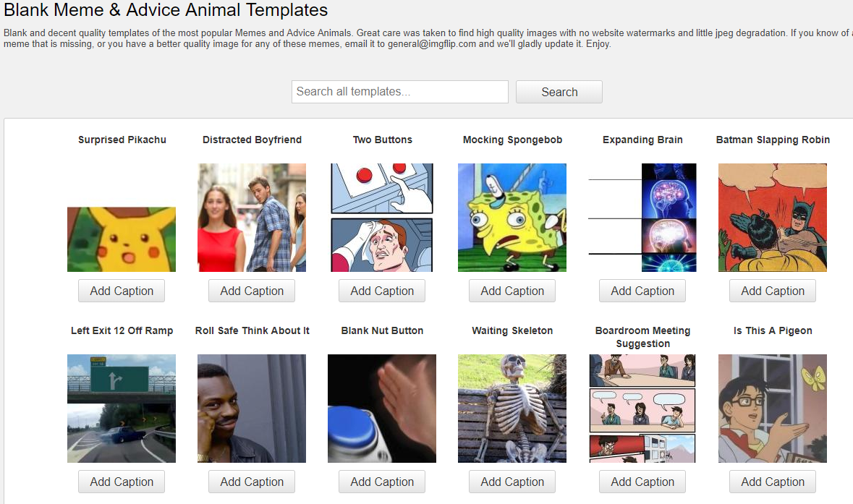853x504 pixels.
Task: Add Caption to Roll Safe Think About It
Action: [x=252, y=482]
